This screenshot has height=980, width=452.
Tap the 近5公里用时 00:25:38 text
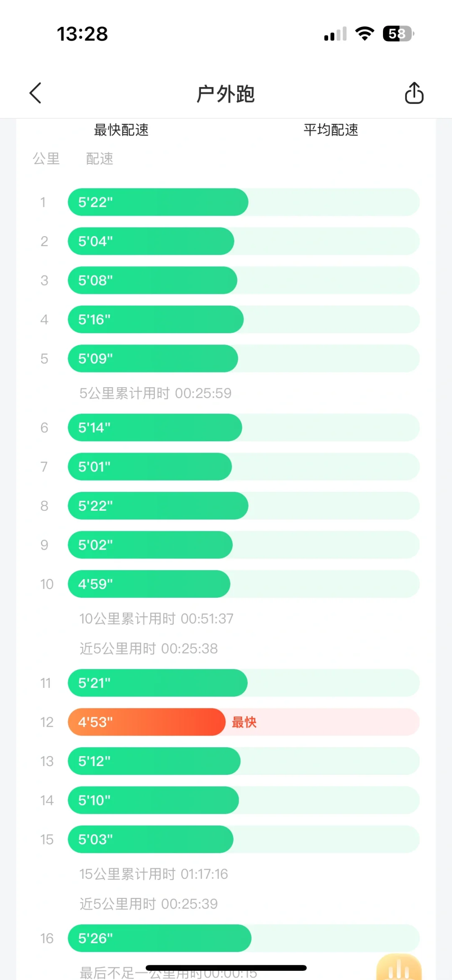149,648
